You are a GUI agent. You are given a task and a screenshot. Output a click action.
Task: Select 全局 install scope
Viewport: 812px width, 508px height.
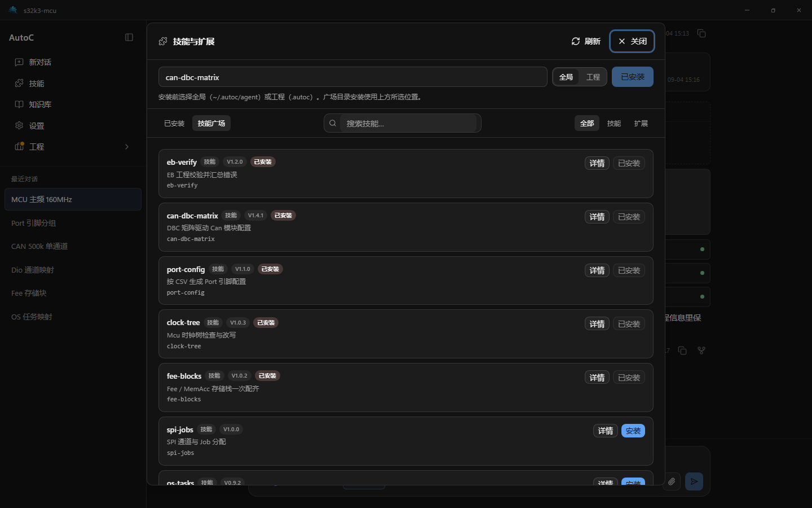point(566,77)
